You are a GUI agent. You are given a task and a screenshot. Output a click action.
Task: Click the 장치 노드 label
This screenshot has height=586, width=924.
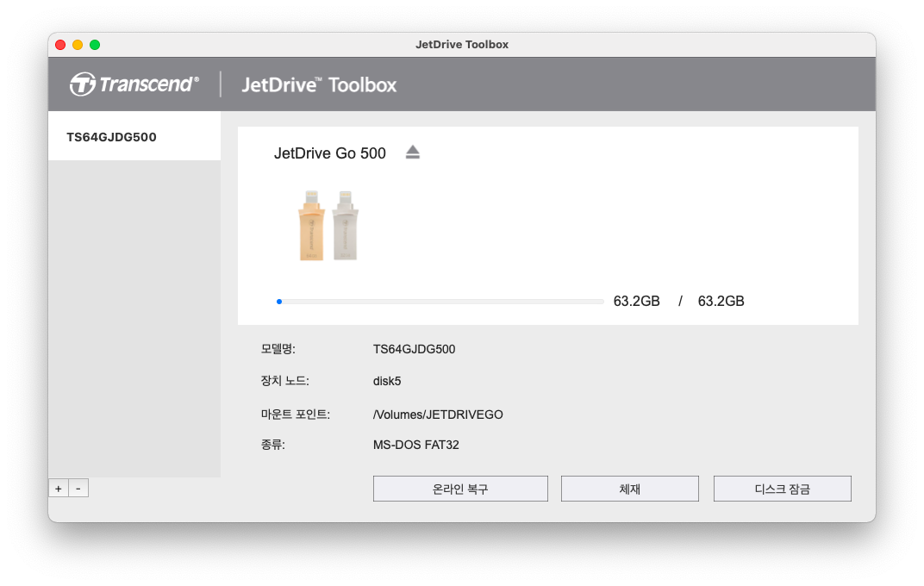[284, 380]
